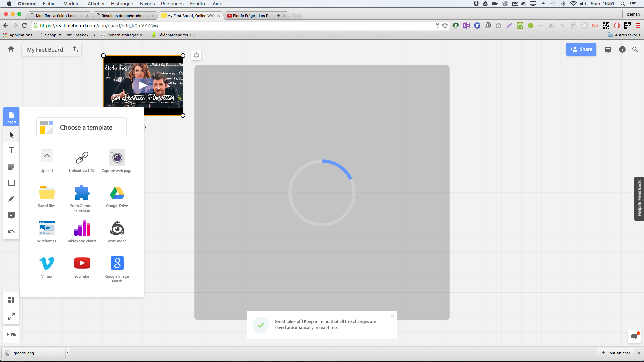Click the Wi-Fi status icon

[573, 4]
